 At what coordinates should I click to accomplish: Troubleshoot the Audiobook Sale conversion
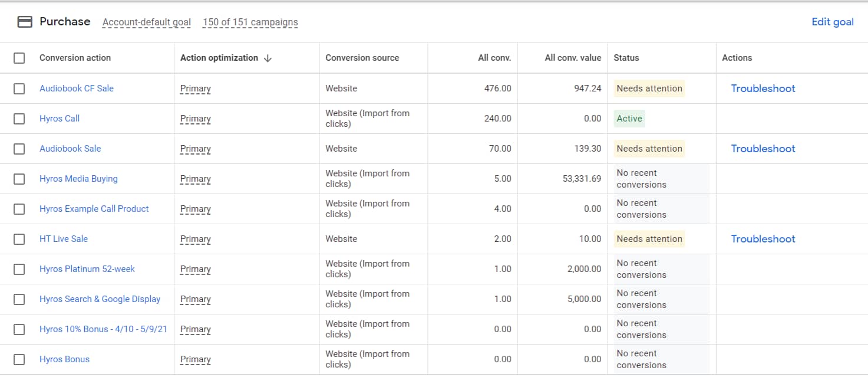(763, 149)
